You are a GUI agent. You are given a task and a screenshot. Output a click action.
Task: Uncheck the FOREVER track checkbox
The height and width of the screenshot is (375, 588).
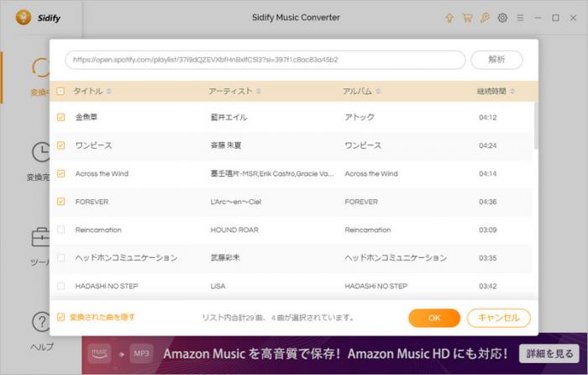(60, 202)
